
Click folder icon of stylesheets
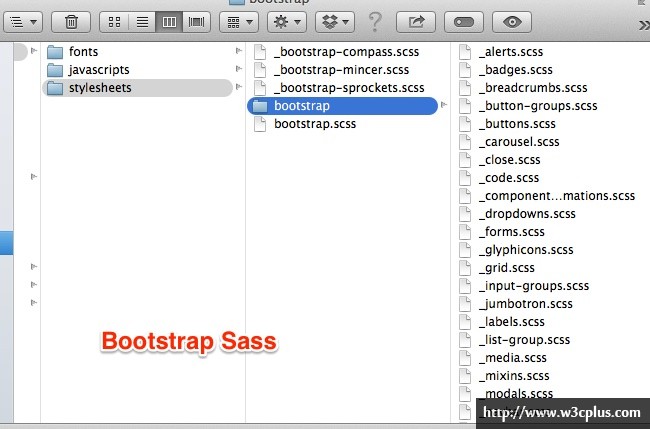point(55,88)
